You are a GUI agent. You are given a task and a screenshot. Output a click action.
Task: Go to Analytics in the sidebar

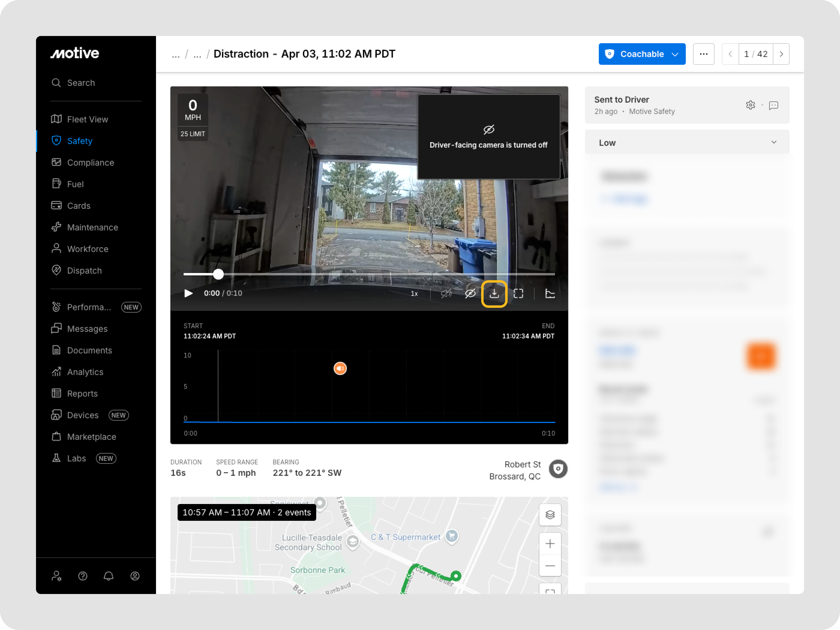(85, 372)
